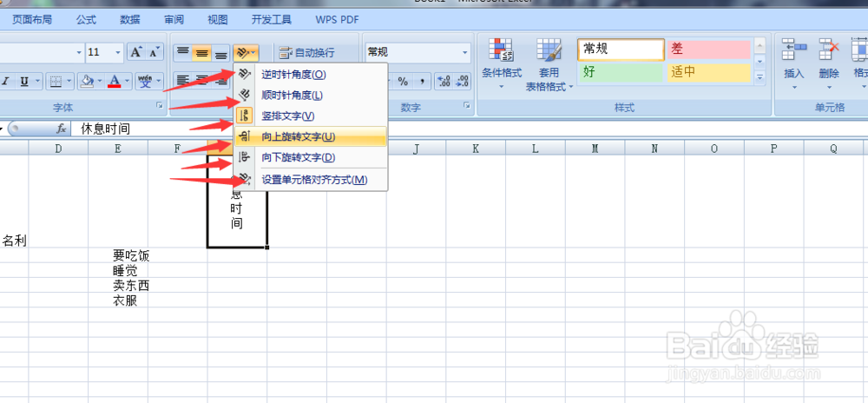The image size is (868, 403).
Task: Switch to the 公式 tab
Action: [x=86, y=20]
